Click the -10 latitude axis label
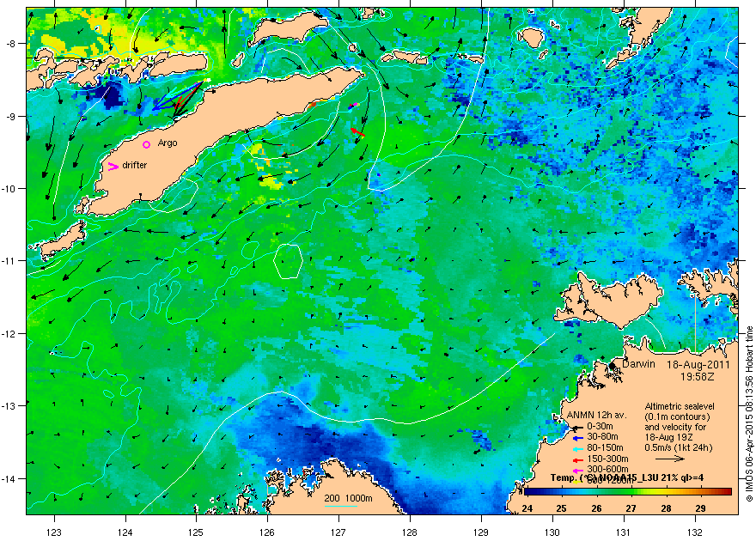 pyautogui.click(x=9, y=188)
